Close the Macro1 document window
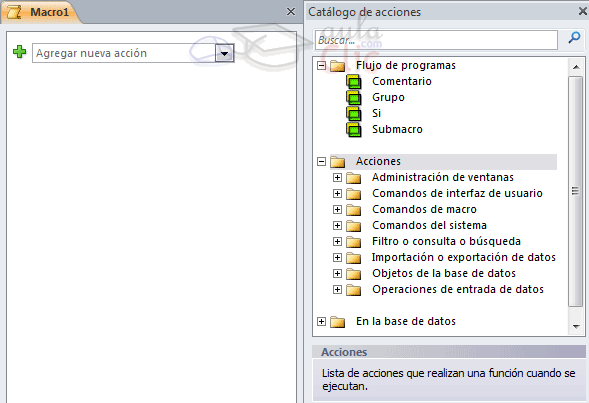This screenshot has width=589, height=403. [x=291, y=12]
